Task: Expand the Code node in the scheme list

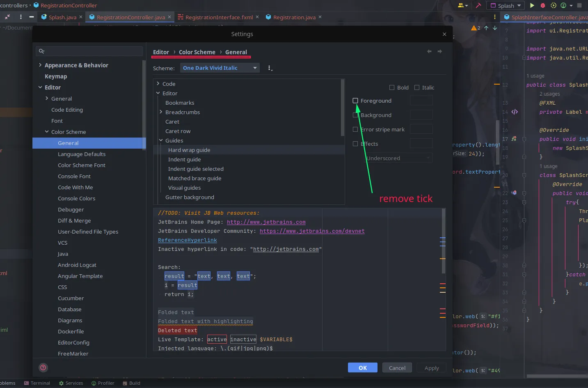Action: pyautogui.click(x=158, y=84)
